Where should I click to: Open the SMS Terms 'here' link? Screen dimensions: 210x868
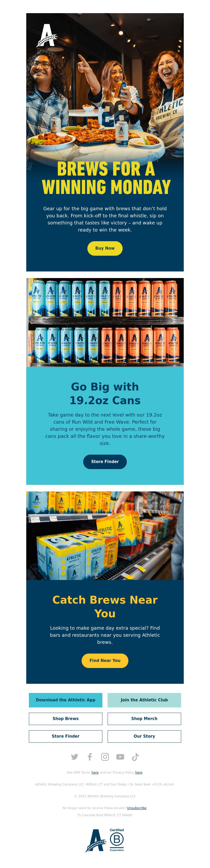click(95, 772)
